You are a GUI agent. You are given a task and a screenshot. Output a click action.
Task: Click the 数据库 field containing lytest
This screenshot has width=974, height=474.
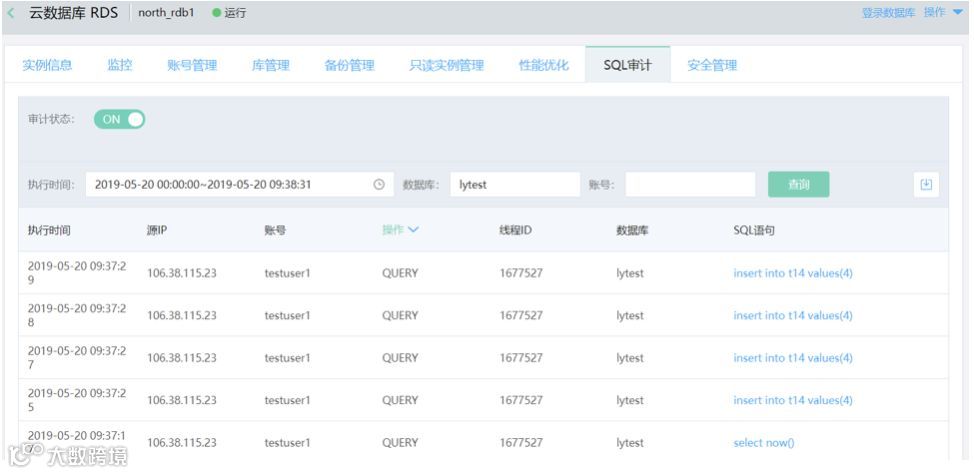[x=515, y=185]
